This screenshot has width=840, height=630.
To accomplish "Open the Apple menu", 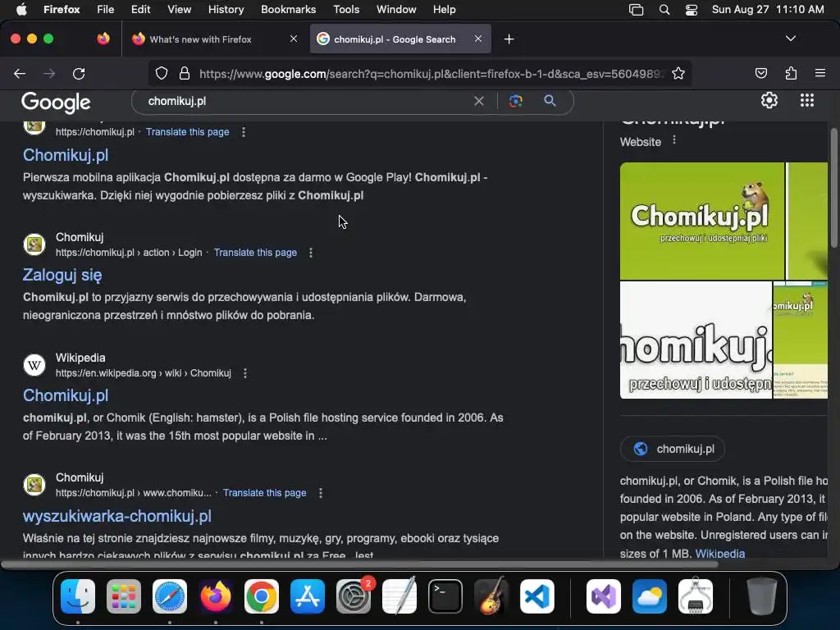I will click(21, 10).
